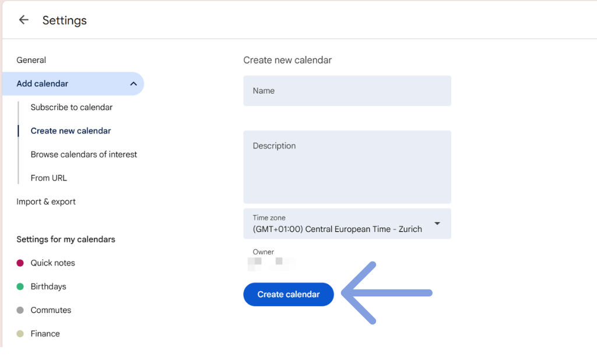This screenshot has height=364, width=597.
Task: Select the Create new calendar option
Action: pyautogui.click(x=71, y=130)
